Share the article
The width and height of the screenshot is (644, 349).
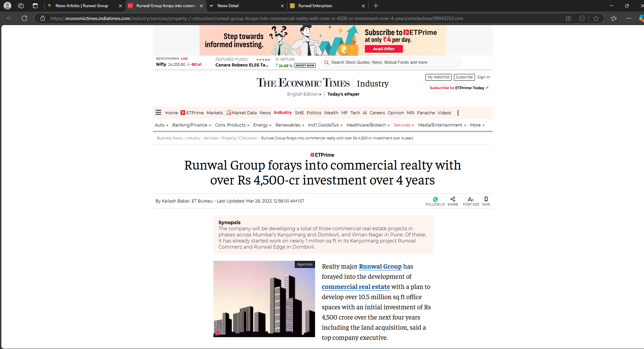(x=453, y=199)
